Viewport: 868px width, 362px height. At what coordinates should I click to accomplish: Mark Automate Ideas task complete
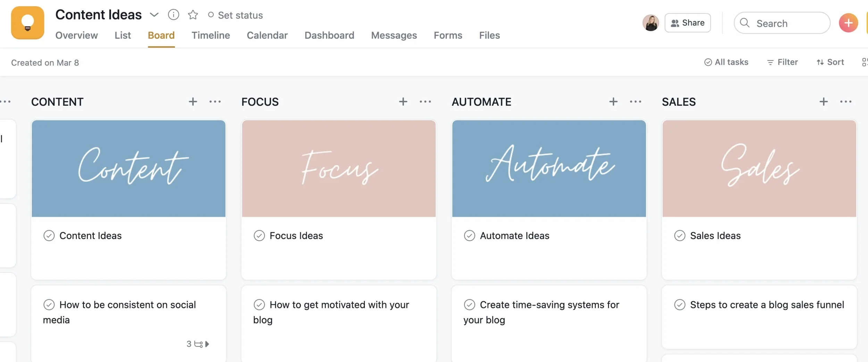click(x=469, y=236)
